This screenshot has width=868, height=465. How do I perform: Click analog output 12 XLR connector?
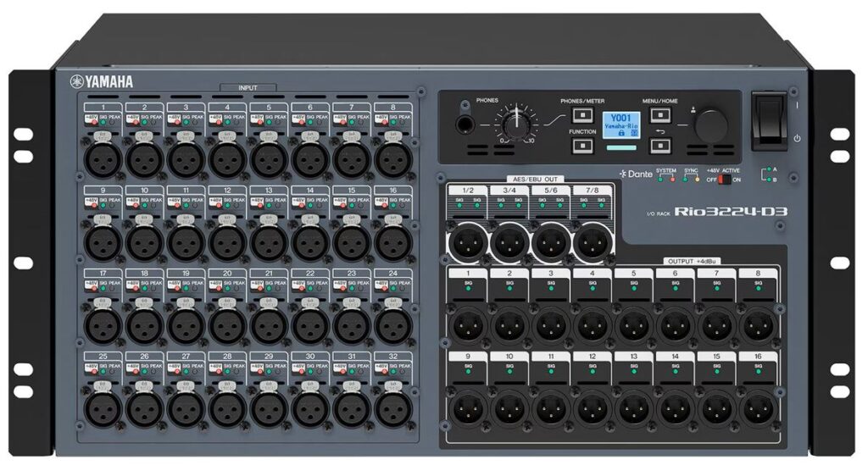593,408
